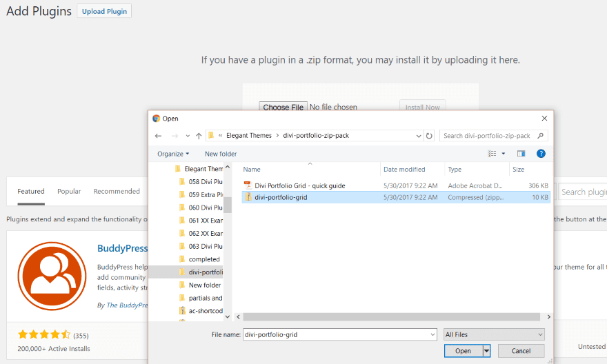Viewport: 607px width, 364px height.
Task: Click the BuddyPress plugin logo
Action: coord(52,276)
